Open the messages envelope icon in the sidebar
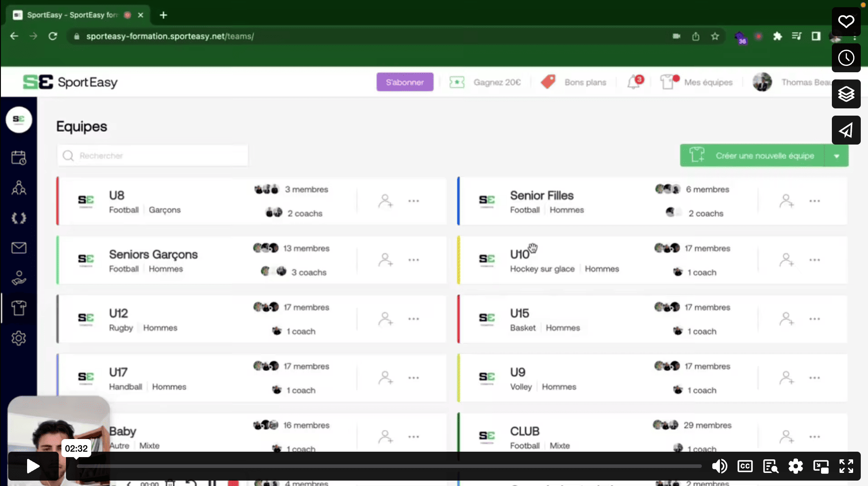The height and width of the screenshot is (486, 868). tap(19, 248)
